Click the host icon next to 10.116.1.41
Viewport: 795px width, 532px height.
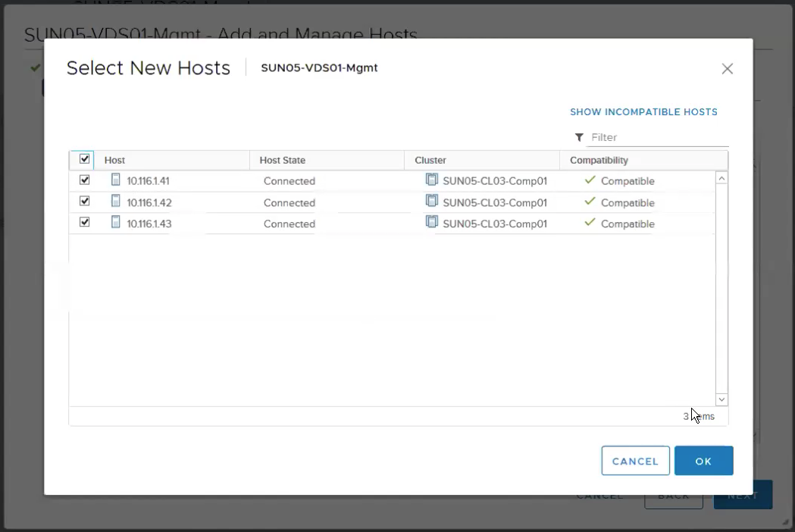(116, 180)
